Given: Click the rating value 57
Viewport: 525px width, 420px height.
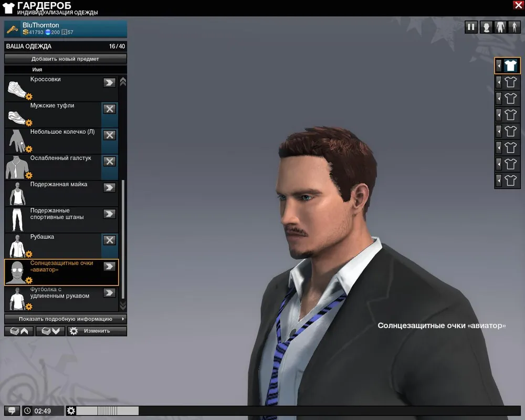Looking at the screenshot, I should click(x=68, y=32).
